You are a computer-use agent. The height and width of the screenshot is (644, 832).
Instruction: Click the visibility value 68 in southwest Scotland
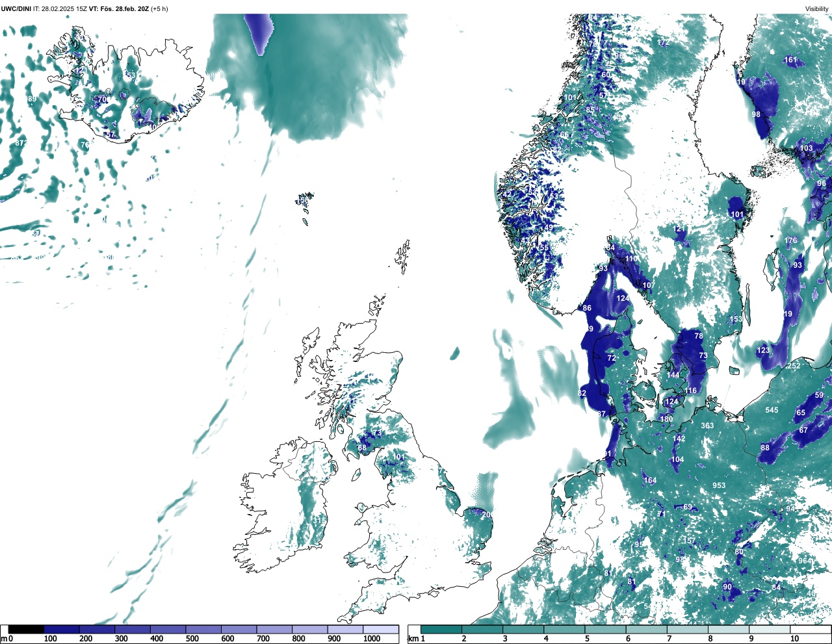pos(362,448)
